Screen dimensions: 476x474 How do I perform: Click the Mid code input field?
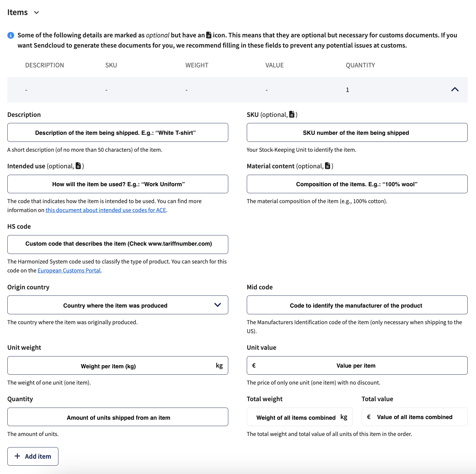[x=357, y=305]
